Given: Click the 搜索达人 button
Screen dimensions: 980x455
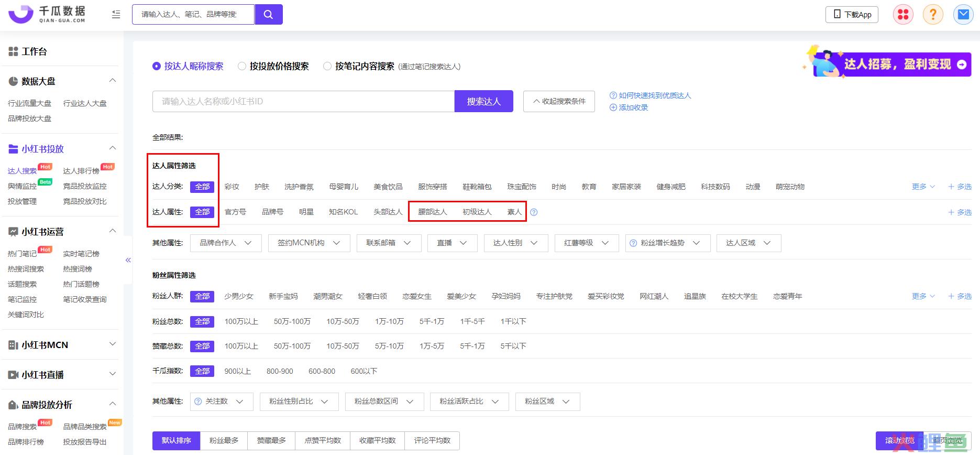Looking at the screenshot, I should 484,101.
